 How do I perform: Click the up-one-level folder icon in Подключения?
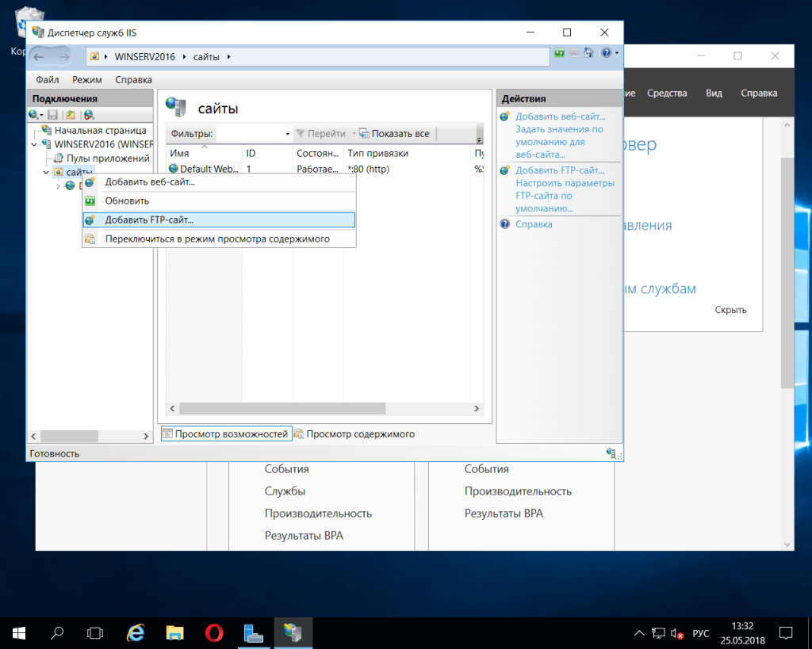pos(71,115)
